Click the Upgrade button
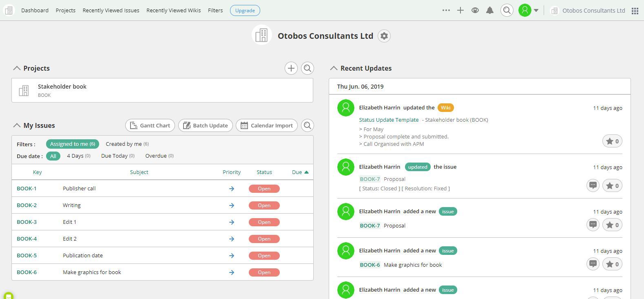This screenshot has width=644, height=299. (245, 10)
